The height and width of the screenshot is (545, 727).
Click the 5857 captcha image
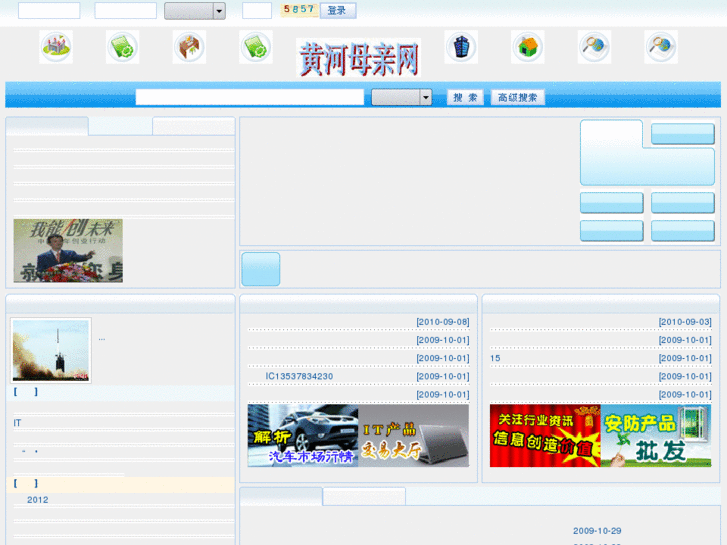point(299,10)
